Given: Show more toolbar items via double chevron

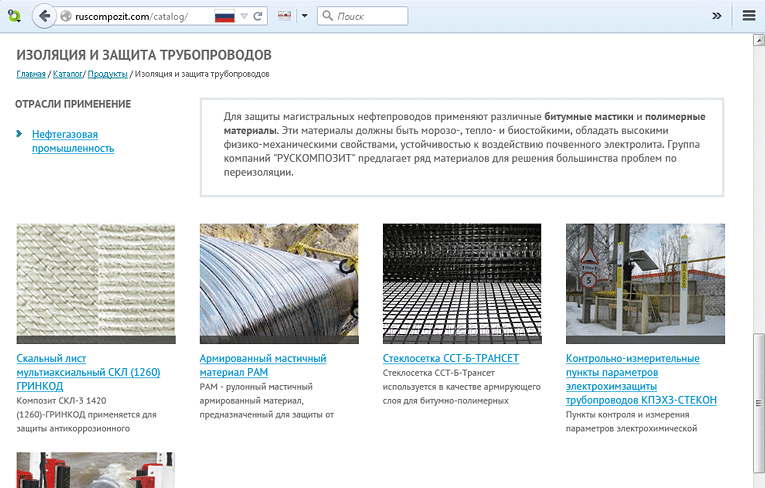Looking at the screenshot, I should coord(717,16).
